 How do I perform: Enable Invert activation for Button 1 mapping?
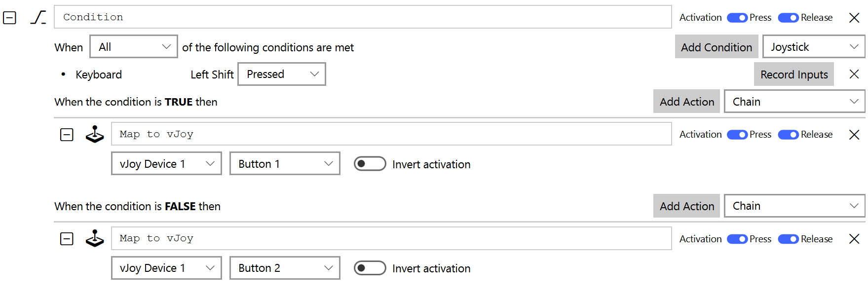coord(370,164)
